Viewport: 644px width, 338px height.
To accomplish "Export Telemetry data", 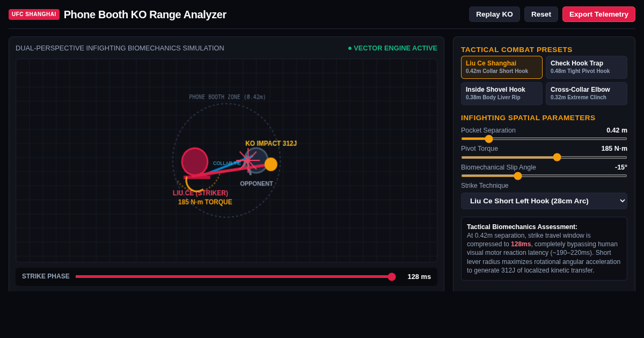I will [x=599, y=14].
